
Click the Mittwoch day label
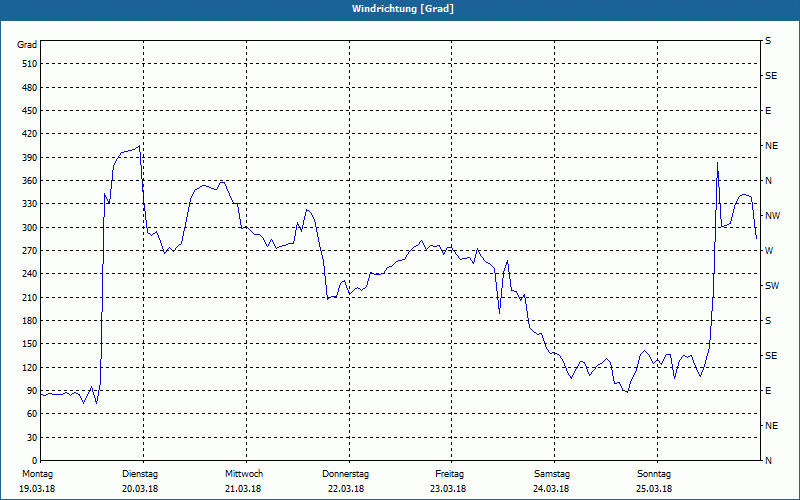coord(244,474)
